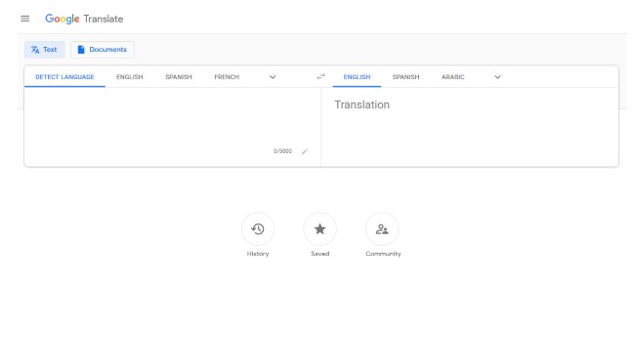Select the Text translation mode button
This screenshot has height=364, width=634.
coord(45,50)
